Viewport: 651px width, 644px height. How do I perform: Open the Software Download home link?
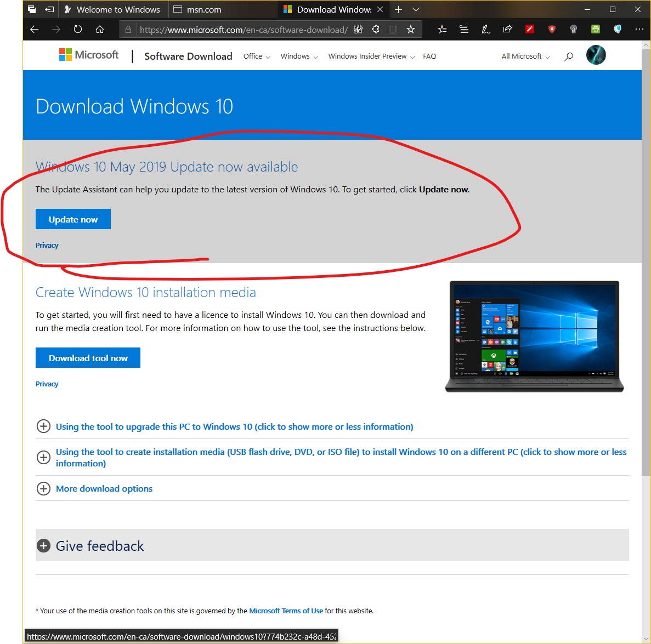pyautogui.click(x=188, y=56)
